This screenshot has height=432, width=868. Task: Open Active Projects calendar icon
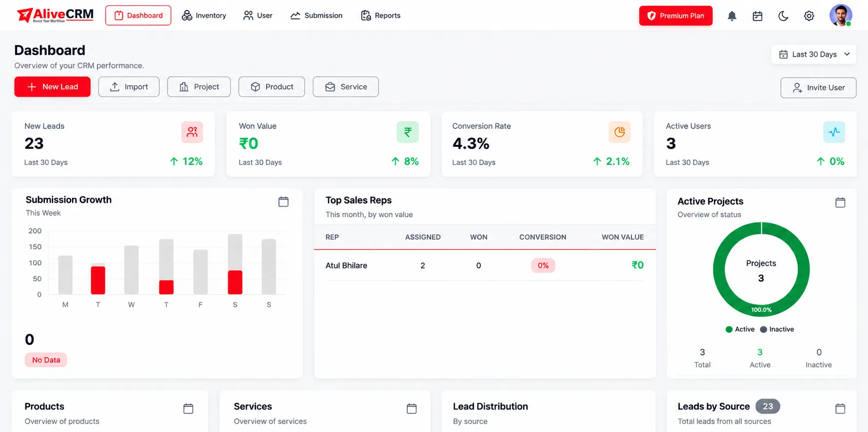[x=840, y=202]
